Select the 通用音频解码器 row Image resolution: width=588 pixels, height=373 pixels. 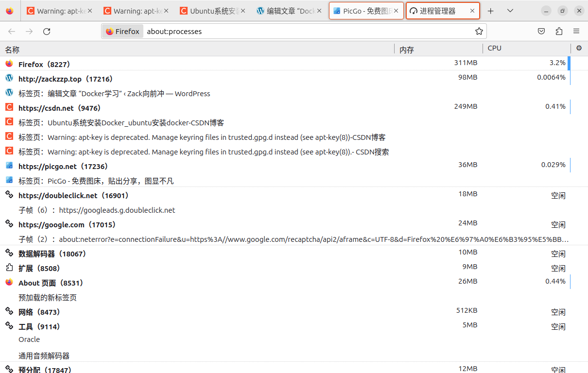click(294, 356)
